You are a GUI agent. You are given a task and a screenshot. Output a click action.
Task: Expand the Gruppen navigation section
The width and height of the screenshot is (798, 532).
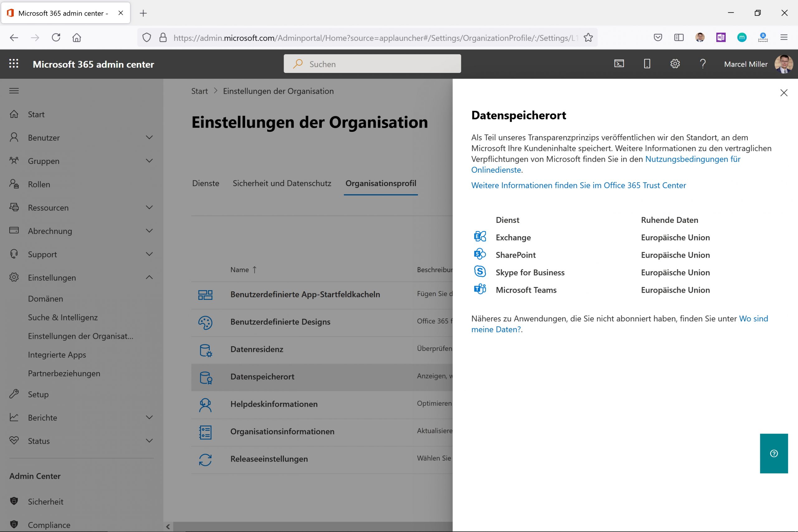[149, 161]
